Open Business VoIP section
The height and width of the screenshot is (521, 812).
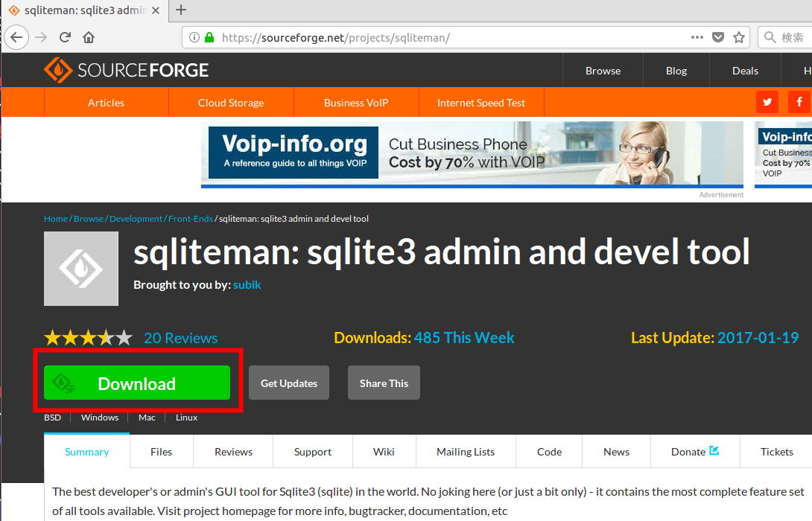click(x=356, y=103)
